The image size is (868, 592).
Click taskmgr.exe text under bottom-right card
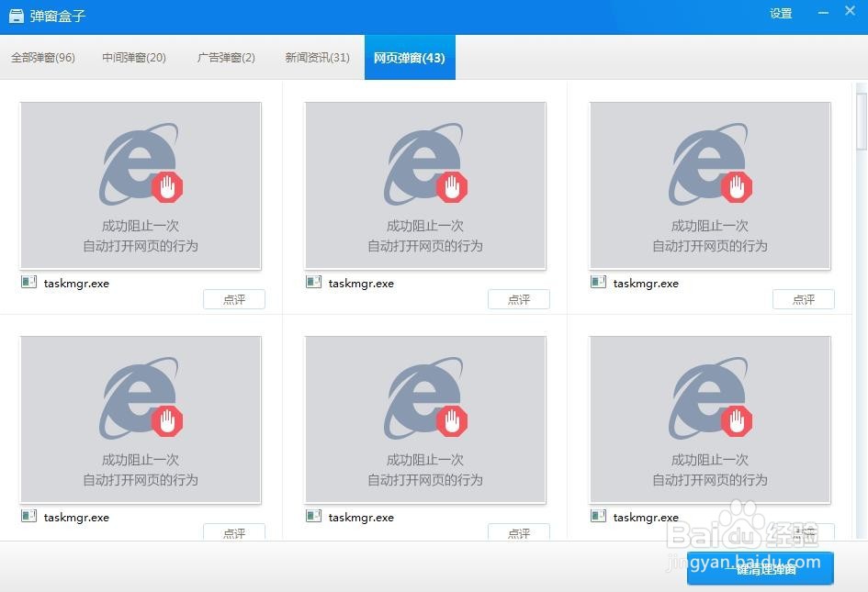tap(646, 518)
